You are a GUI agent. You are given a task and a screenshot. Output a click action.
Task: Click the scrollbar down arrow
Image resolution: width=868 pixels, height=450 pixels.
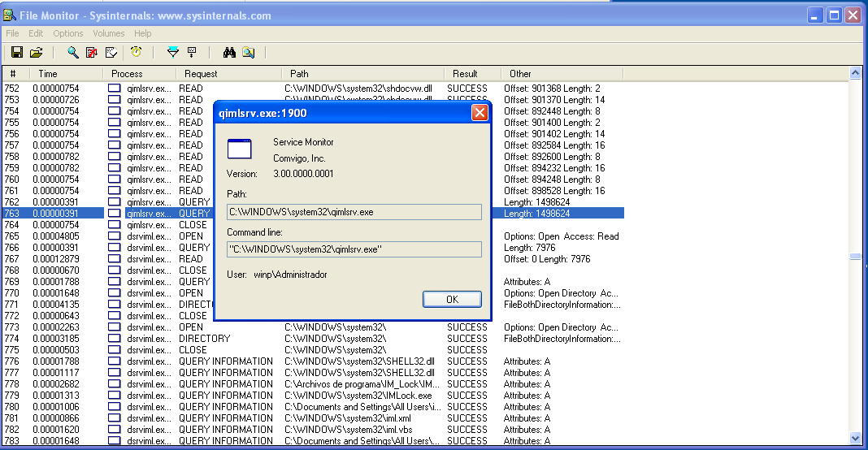click(x=855, y=439)
